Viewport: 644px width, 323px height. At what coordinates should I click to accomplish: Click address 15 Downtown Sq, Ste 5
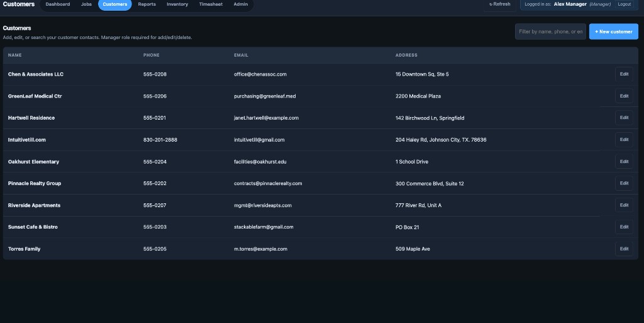point(422,74)
